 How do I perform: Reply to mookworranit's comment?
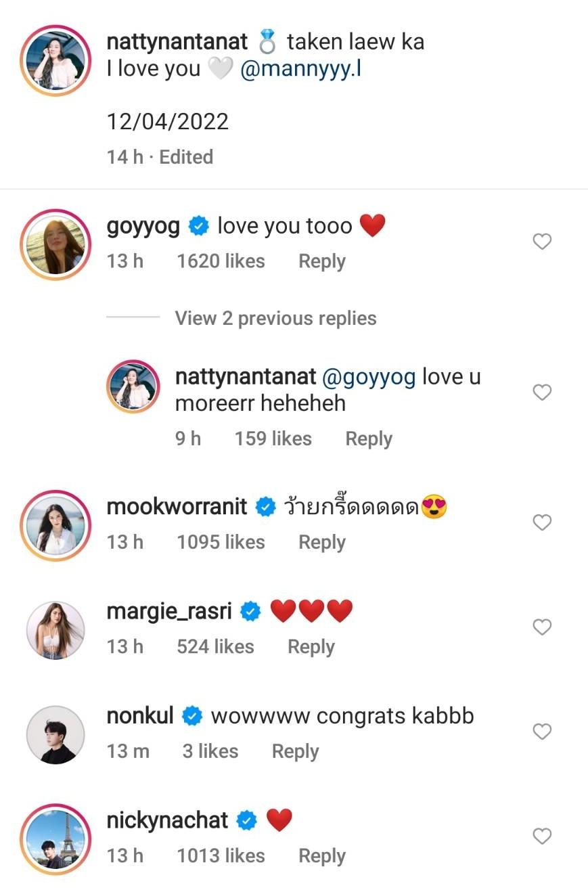click(x=322, y=542)
